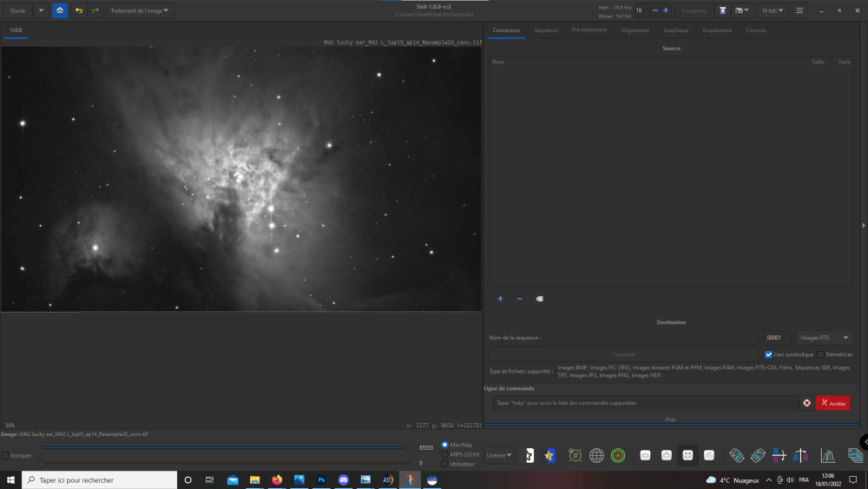
Task: Enable the Lien symbolique checkbox
Action: (768, 354)
